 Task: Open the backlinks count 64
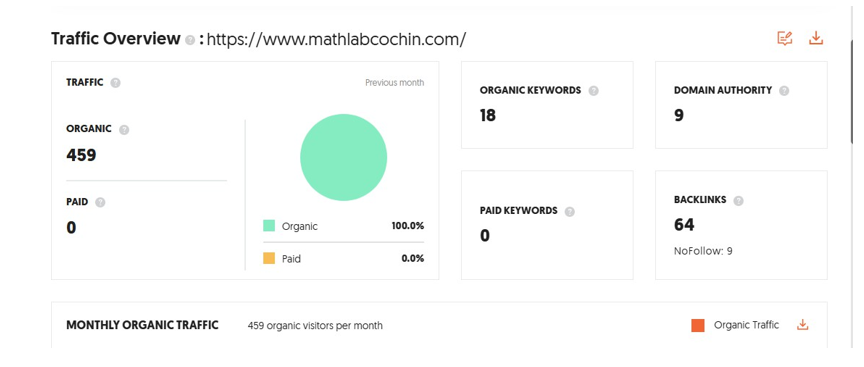684,225
